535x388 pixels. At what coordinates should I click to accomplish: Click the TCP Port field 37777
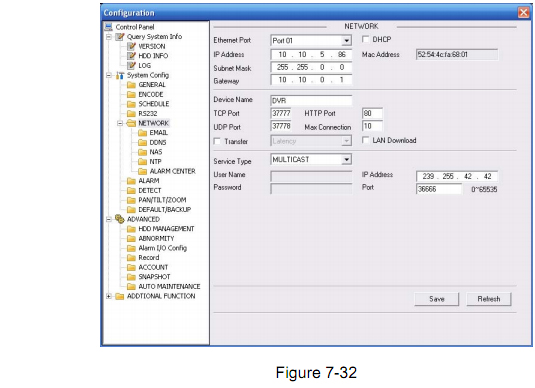(281, 113)
